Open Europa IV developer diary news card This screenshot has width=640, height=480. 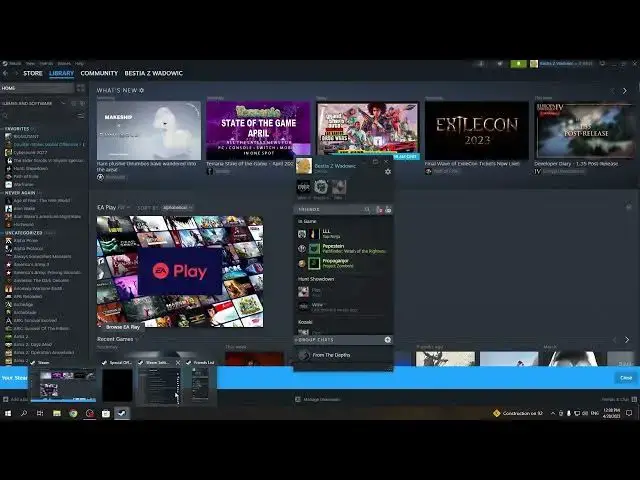tap(585, 131)
